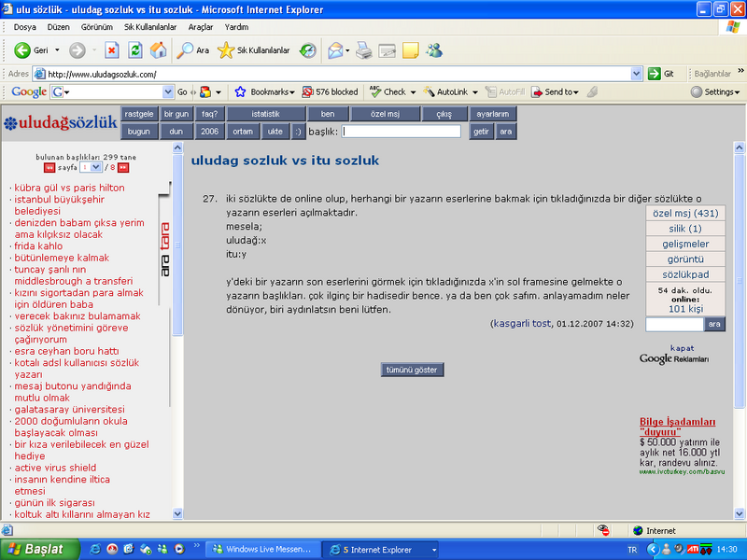Click the Google toolbar news icon

[205, 91]
